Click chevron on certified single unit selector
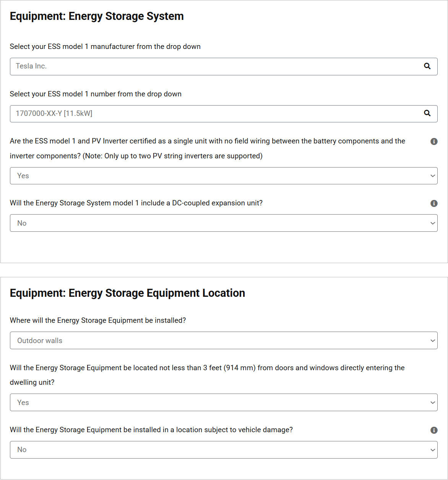 coord(433,176)
